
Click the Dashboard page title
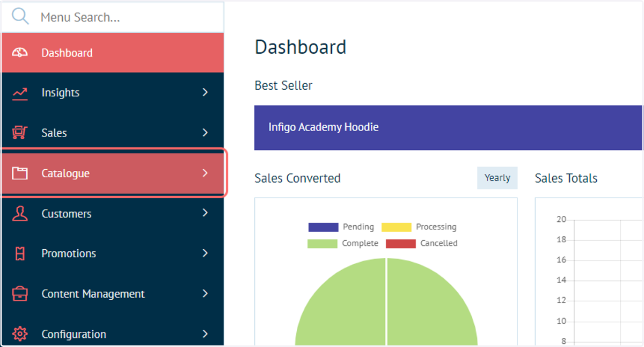click(301, 47)
